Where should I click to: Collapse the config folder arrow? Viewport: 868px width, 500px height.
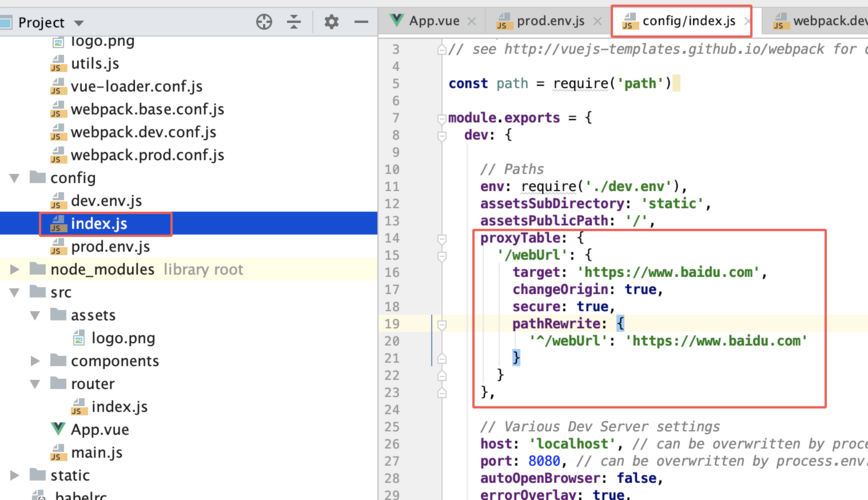point(14,178)
